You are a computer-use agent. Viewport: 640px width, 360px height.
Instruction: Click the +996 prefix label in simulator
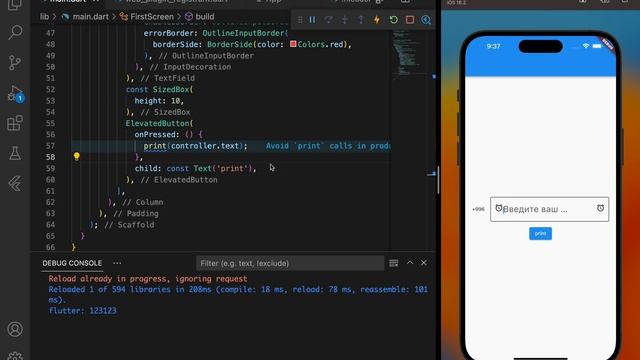click(x=478, y=209)
